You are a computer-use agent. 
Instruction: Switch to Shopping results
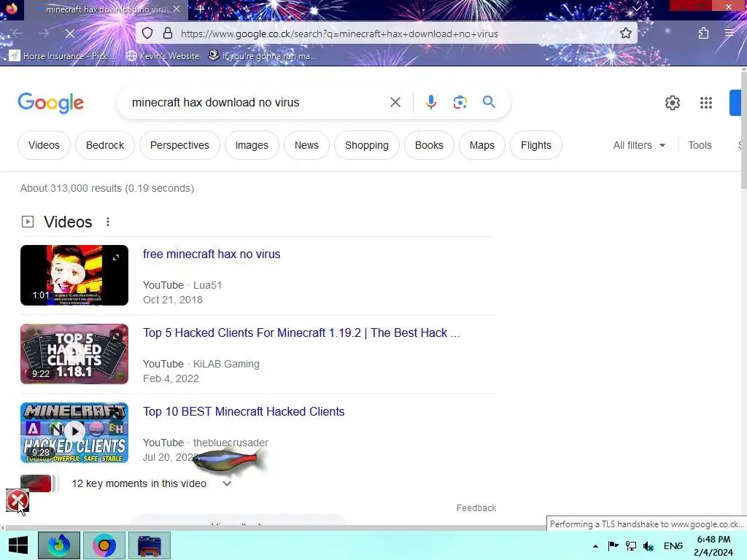[x=366, y=145]
